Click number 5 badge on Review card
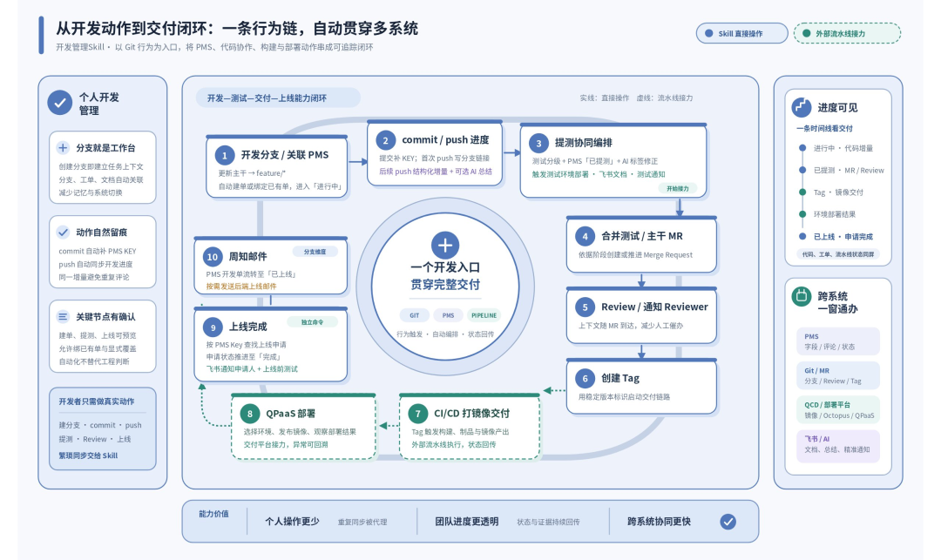The image size is (941, 560). (x=585, y=307)
